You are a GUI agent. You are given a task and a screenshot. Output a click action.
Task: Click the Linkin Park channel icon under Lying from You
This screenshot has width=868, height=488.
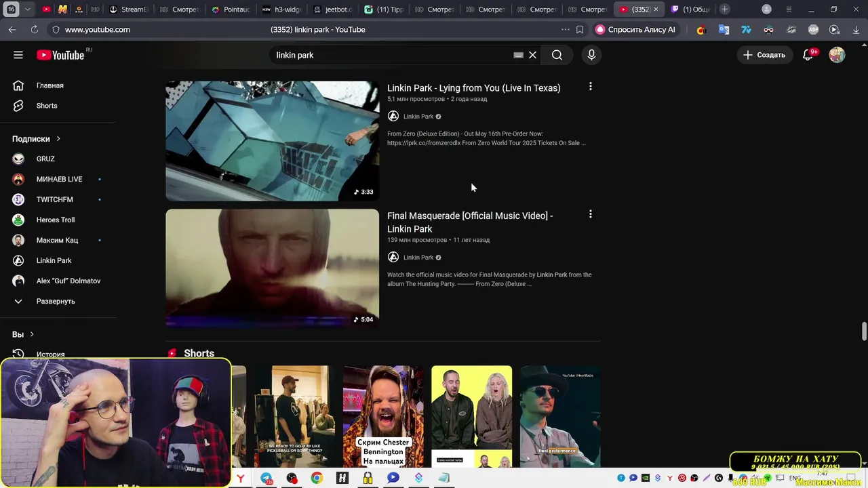tap(393, 117)
